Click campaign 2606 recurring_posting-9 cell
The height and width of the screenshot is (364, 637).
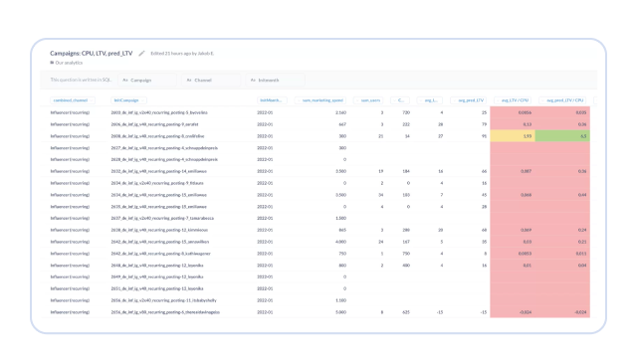click(x=154, y=124)
